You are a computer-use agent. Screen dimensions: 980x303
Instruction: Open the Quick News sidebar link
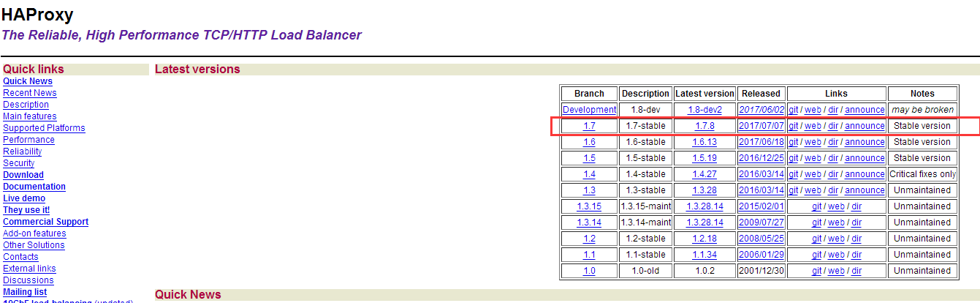(x=28, y=81)
